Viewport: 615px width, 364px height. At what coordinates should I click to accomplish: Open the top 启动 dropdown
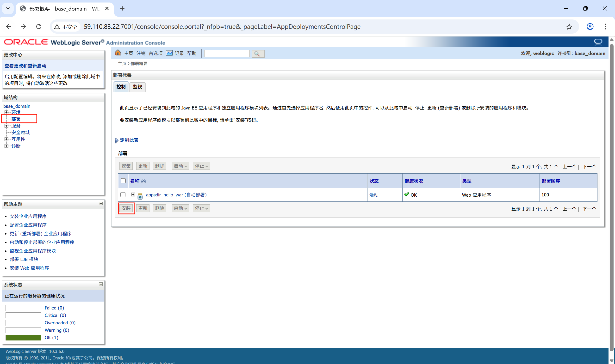(x=180, y=166)
